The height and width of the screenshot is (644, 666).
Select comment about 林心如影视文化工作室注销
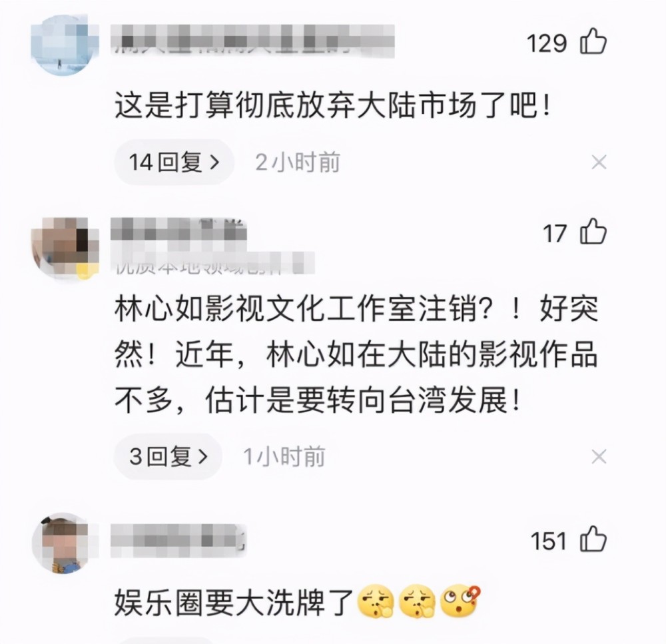pyautogui.click(x=356, y=354)
